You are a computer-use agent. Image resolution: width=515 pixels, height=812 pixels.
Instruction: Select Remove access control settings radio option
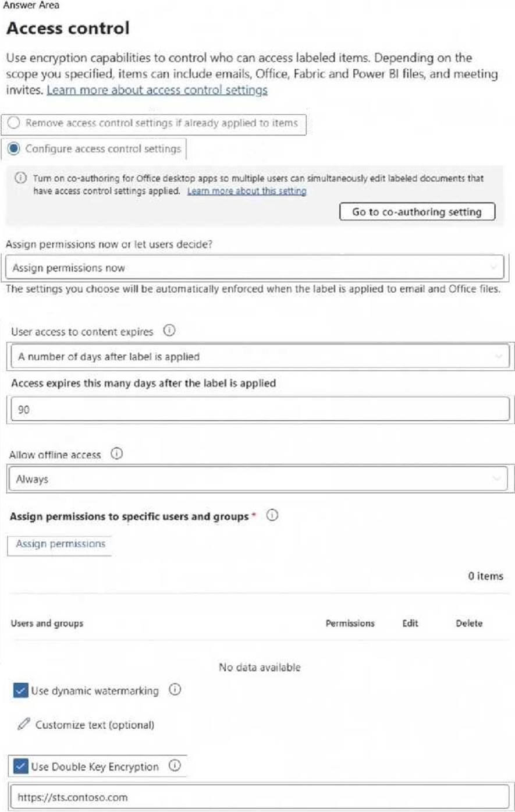15,123
